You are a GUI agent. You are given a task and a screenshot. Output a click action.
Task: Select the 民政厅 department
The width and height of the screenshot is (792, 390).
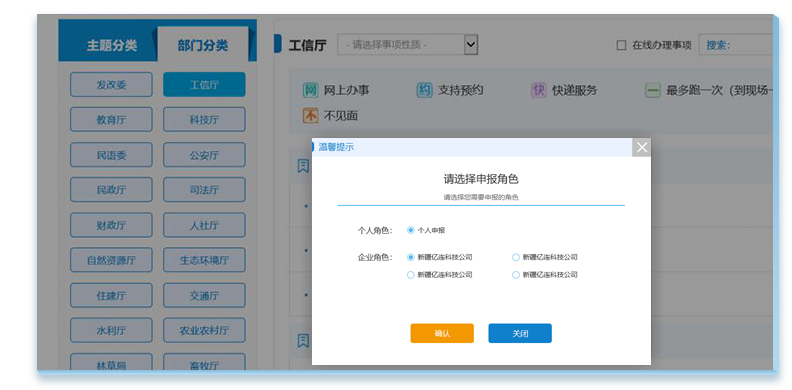[111, 190]
